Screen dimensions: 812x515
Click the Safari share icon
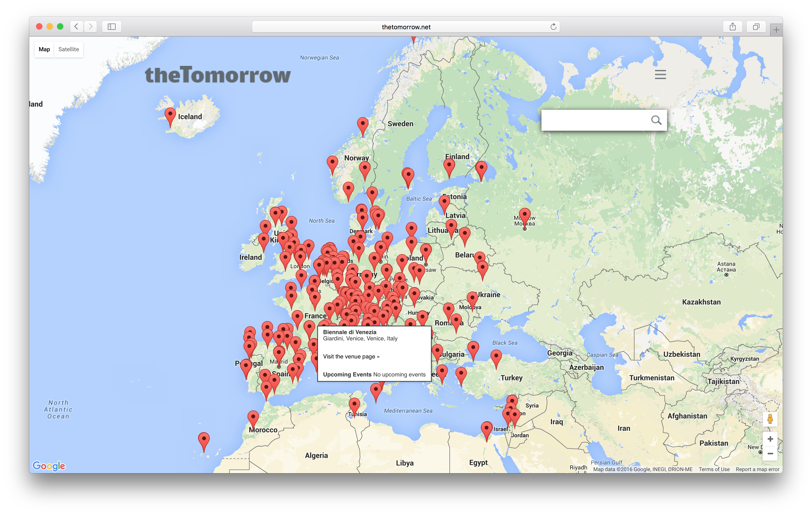click(732, 27)
